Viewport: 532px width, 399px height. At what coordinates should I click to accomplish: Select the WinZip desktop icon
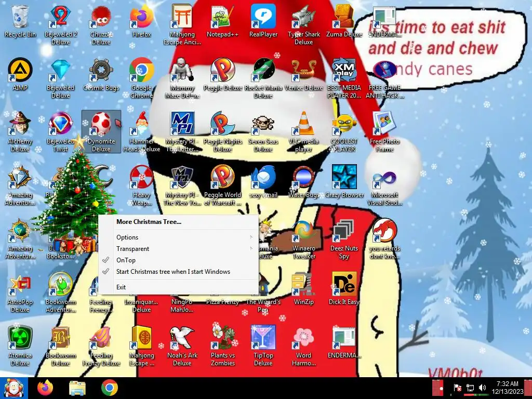pos(303,288)
